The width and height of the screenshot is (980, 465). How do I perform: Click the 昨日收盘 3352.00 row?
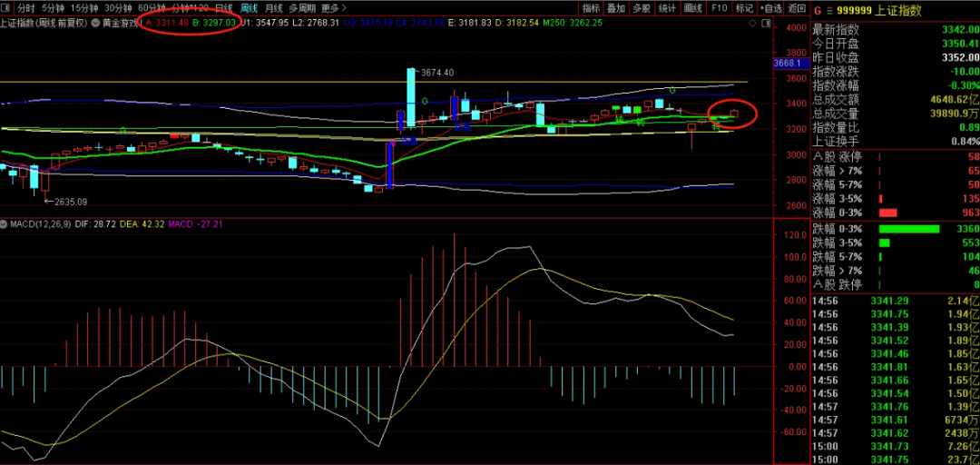pos(895,57)
